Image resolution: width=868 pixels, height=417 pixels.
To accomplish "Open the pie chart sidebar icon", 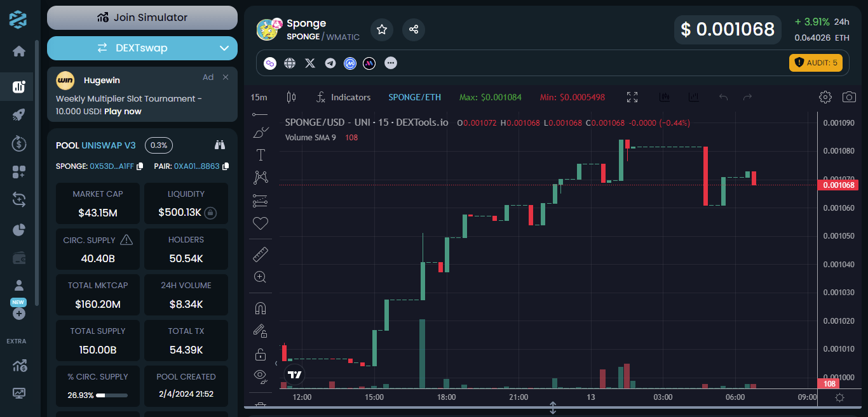I will click(19, 229).
